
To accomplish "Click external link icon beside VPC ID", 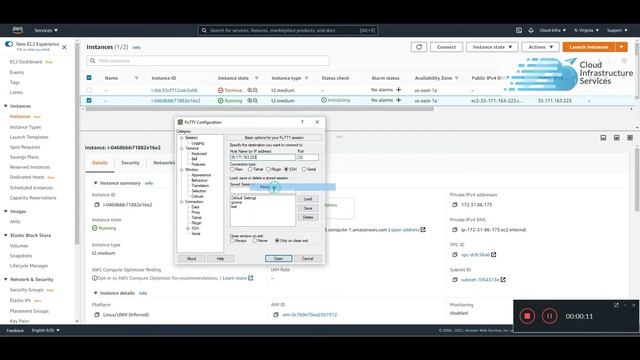I will point(493,254).
